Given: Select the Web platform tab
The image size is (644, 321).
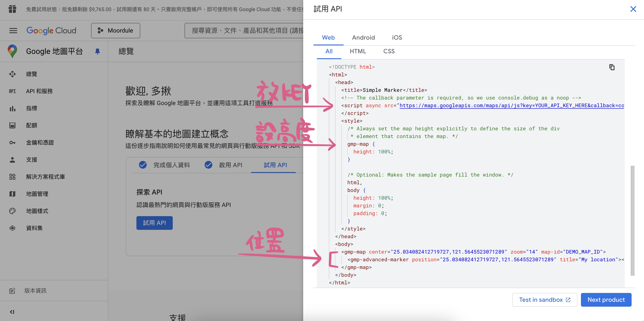Looking at the screenshot, I should (328, 37).
